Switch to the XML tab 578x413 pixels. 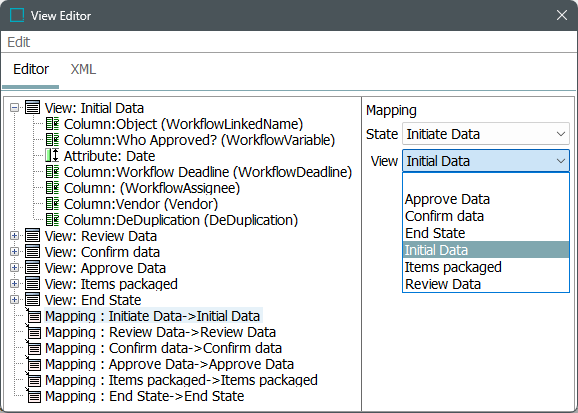[x=83, y=69]
